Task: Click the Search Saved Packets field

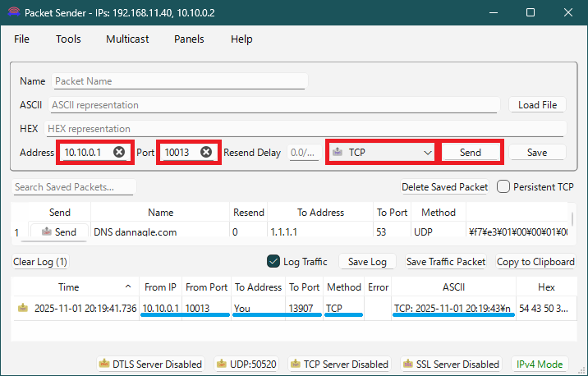Action: pos(74,187)
